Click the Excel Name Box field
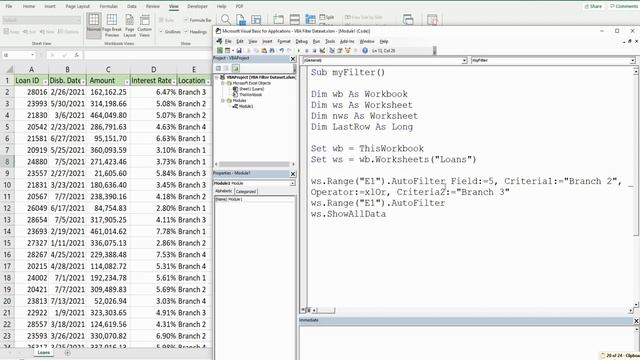 19,55
